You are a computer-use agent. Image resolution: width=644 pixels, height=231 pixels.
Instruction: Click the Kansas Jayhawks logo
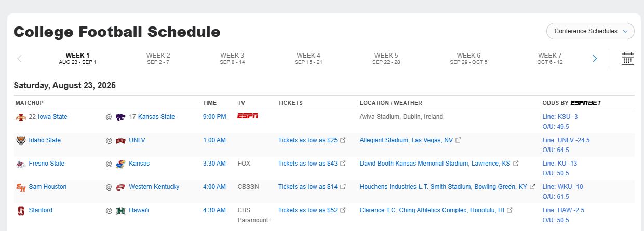120,164
